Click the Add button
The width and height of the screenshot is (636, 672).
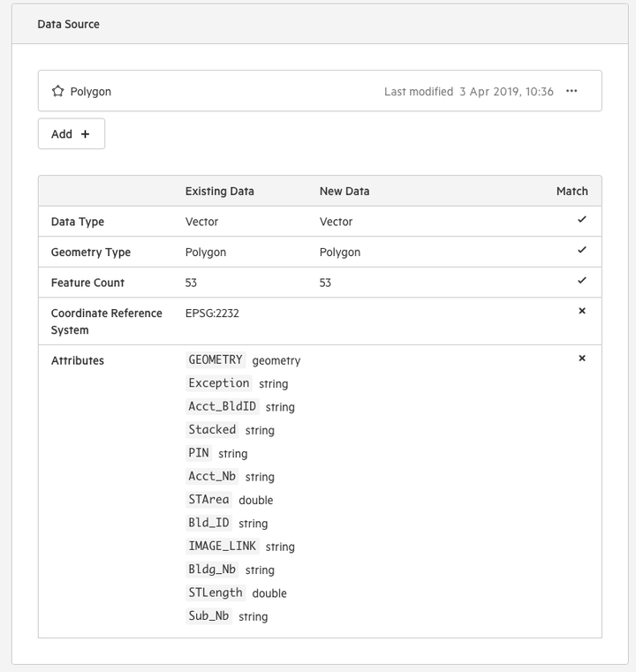[x=72, y=133]
